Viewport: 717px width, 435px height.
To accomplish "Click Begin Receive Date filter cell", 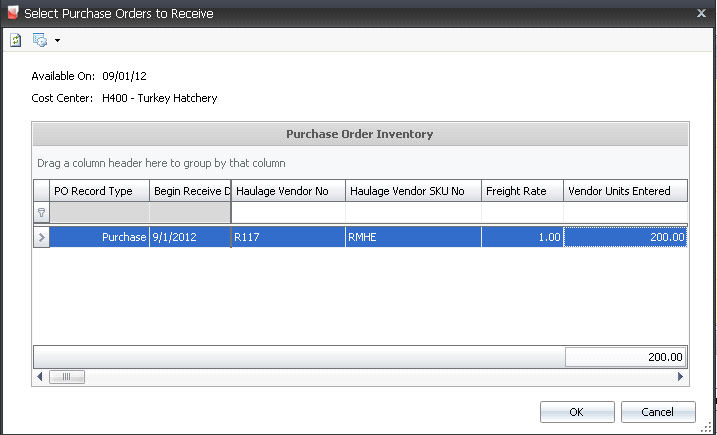I will point(190,213).
